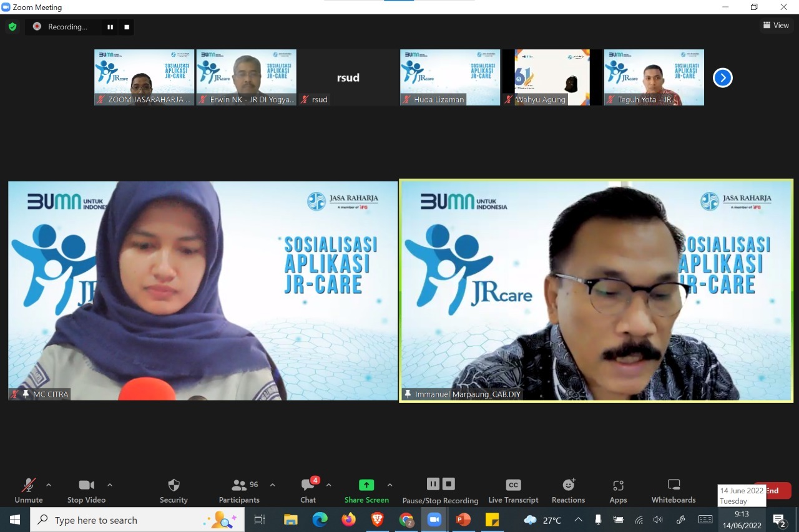Open volume control in system tray
The image size is (799, 532).
point(658,520)
